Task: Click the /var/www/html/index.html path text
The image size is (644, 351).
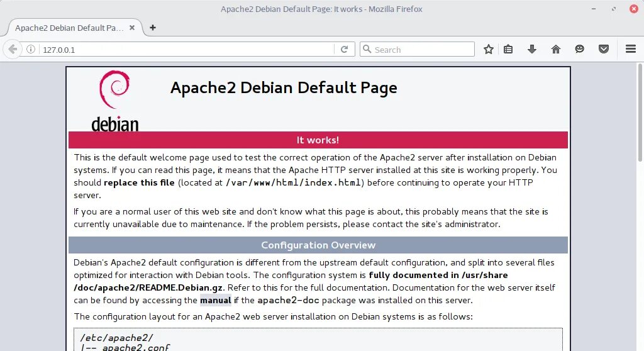Action: click(x=293, y=182)
